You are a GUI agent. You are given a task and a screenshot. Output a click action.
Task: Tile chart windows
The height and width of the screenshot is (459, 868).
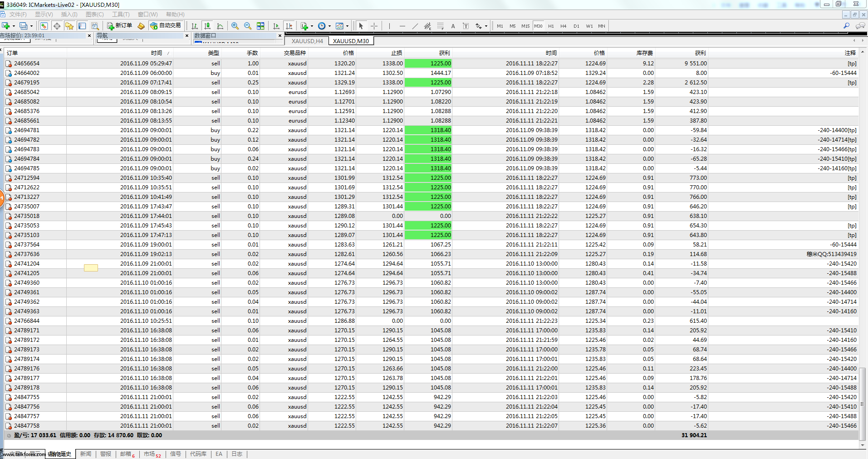tap(260, 26)
